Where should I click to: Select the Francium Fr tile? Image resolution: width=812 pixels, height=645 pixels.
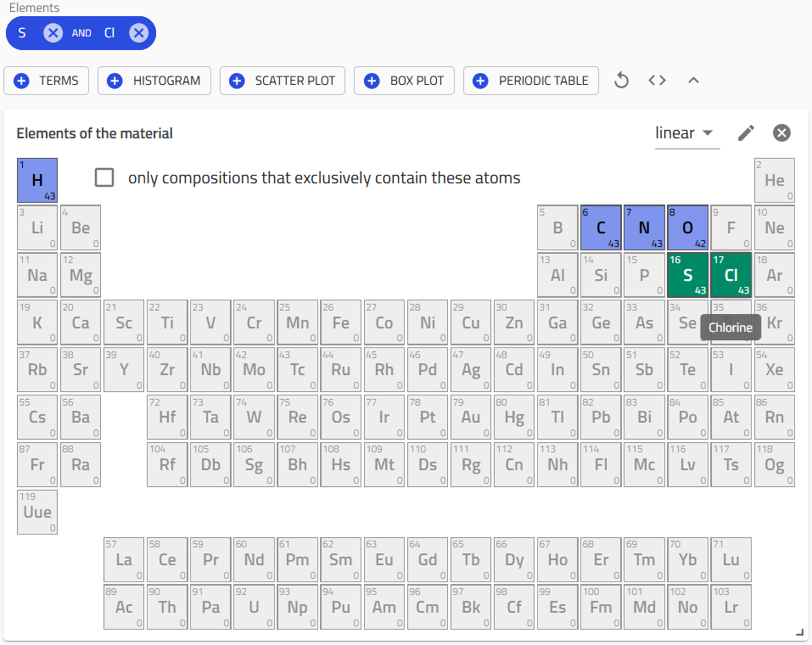(x=37, y=465)
